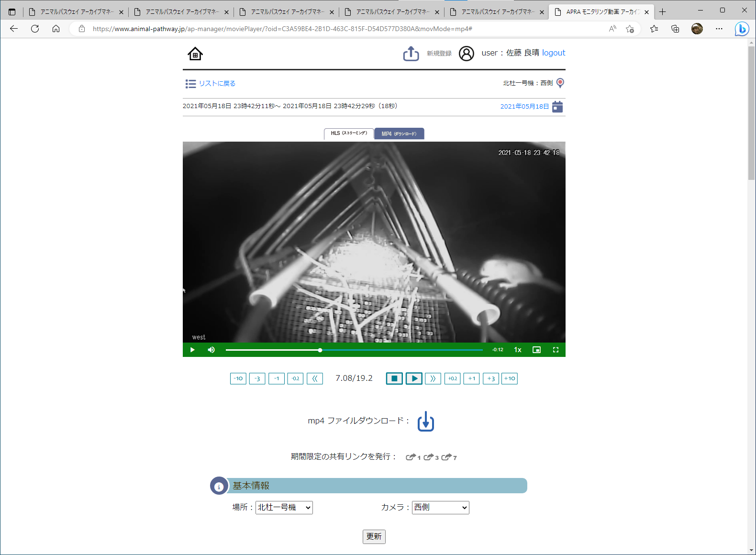Enter fullscreen video mode
The image size is (756, 555).
pos(556,350)
